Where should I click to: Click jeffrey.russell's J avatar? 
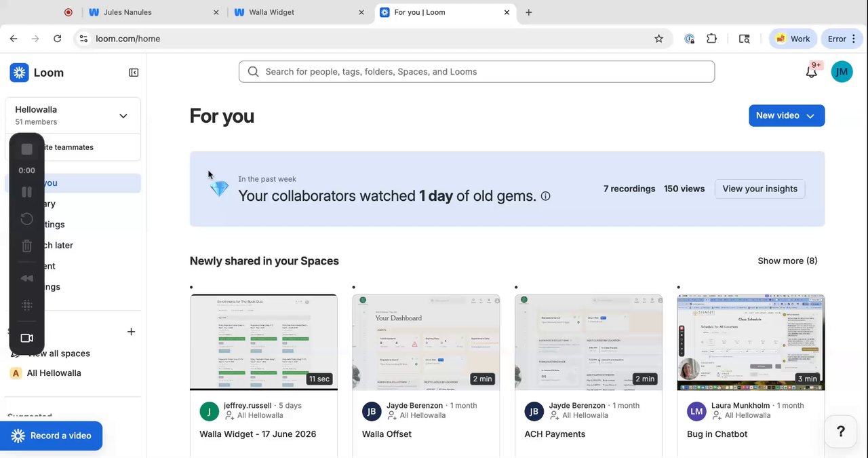click(210, 411)
